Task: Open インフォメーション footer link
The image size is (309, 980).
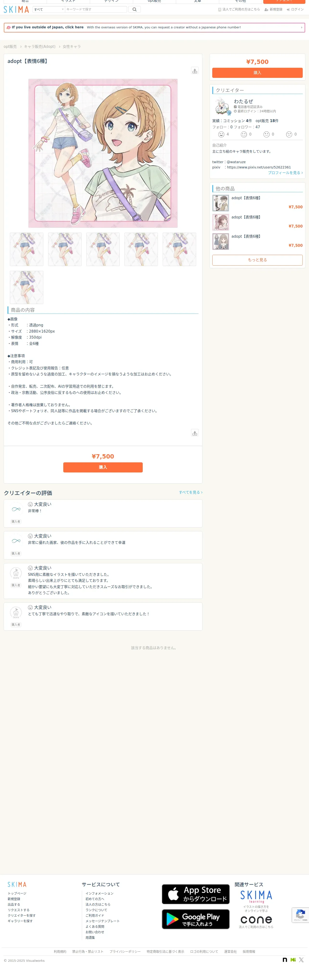Action: (99, 893)
